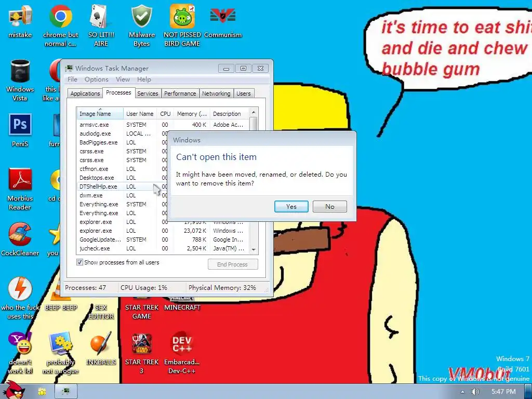This screenshot has width=532, height=399.
Task: Select the dwm.exe process row
Action: pyautogui.click(x=122, y=195)
